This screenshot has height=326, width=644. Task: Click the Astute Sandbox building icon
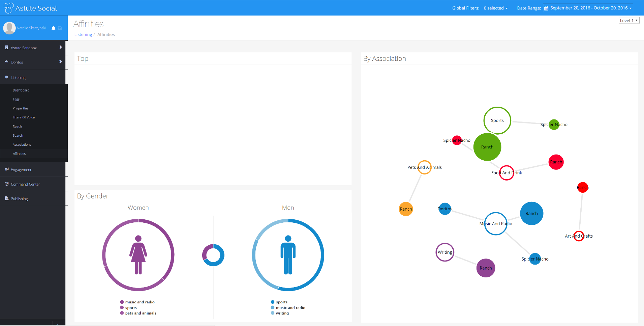(x=6, y=48)
